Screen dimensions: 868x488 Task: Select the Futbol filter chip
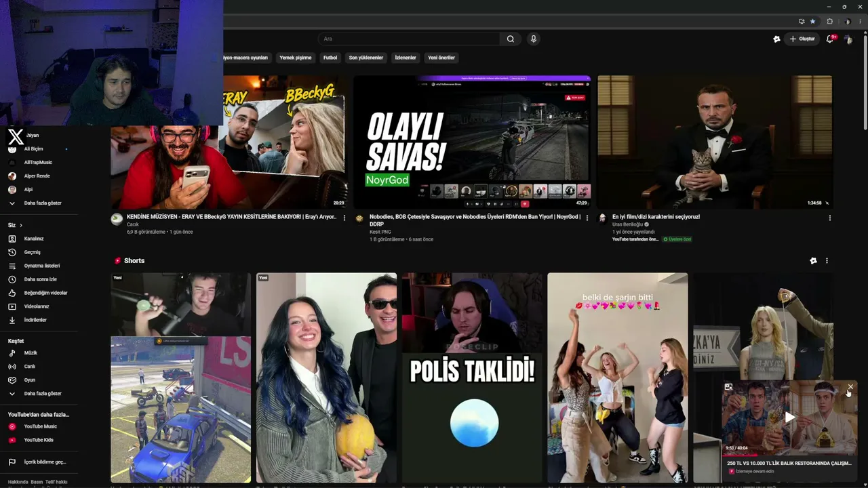point(330,58)
